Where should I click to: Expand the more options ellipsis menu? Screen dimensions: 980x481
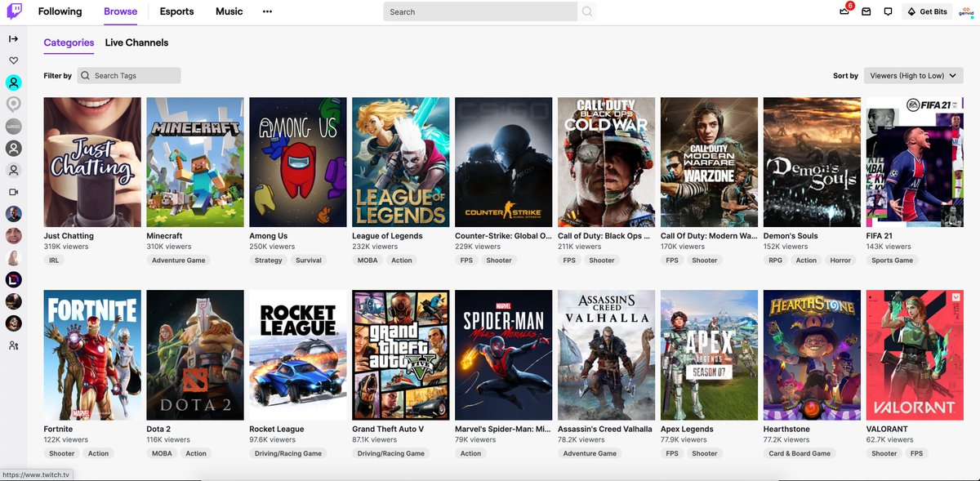pyautogui.click(x=267, y=11)
